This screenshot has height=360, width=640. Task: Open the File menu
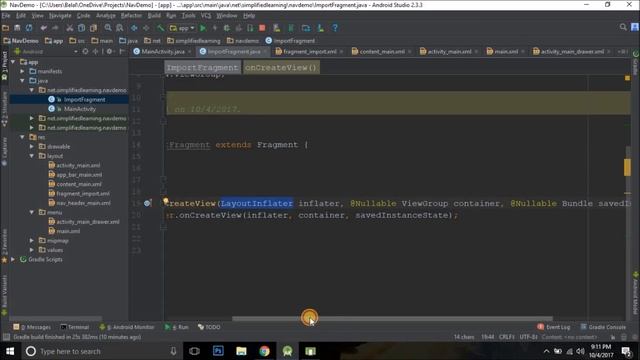pyautogui.click(x=6, y=16)
